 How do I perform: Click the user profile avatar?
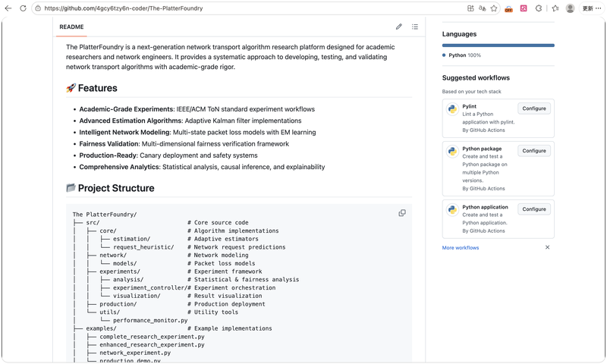click(570, 8)
